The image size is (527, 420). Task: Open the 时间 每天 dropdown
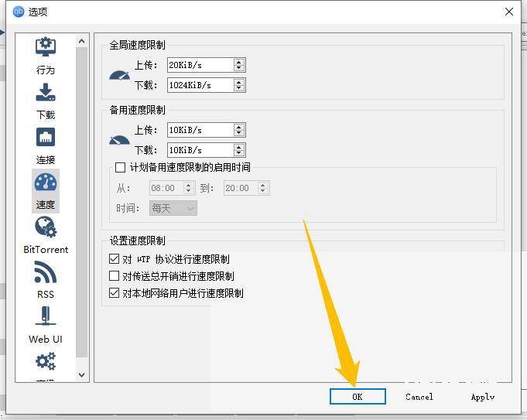(x=173, y=208)
